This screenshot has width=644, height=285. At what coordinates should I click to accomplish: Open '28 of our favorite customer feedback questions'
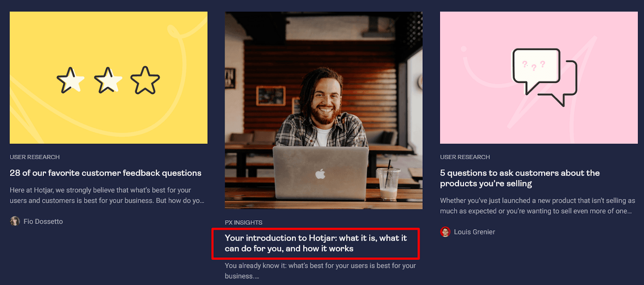tap(105, 173)
